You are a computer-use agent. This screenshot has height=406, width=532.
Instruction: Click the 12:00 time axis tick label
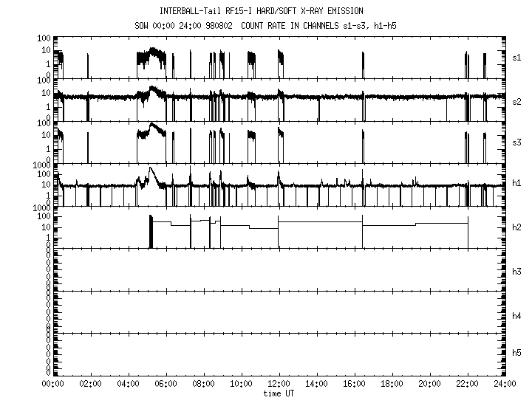[x=279, y=385]
